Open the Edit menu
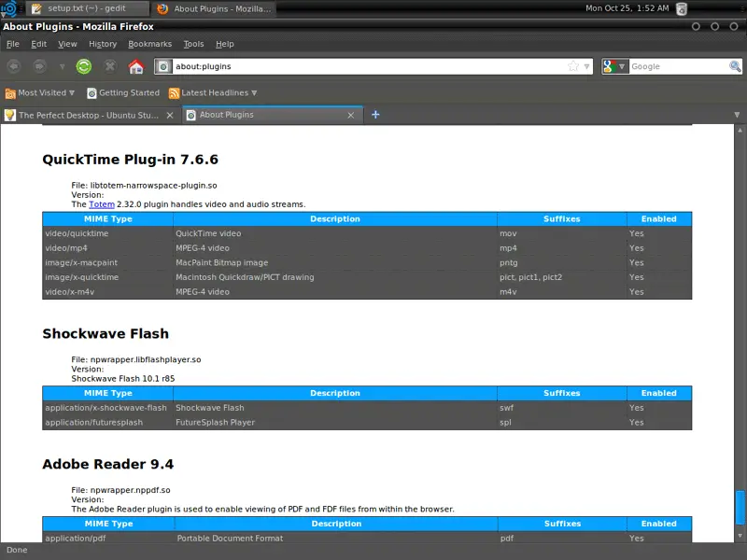 pyautogui.click(x=38, y=44)
